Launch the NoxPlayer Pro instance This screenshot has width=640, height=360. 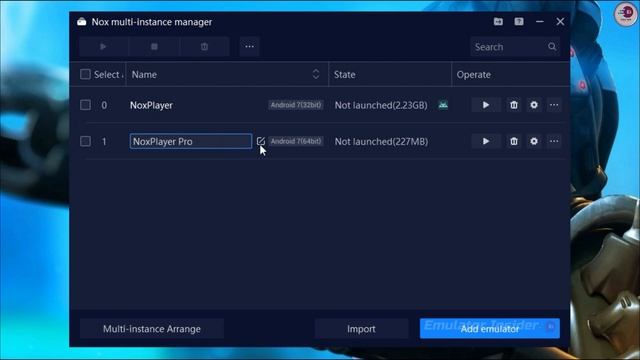[486, 141]
